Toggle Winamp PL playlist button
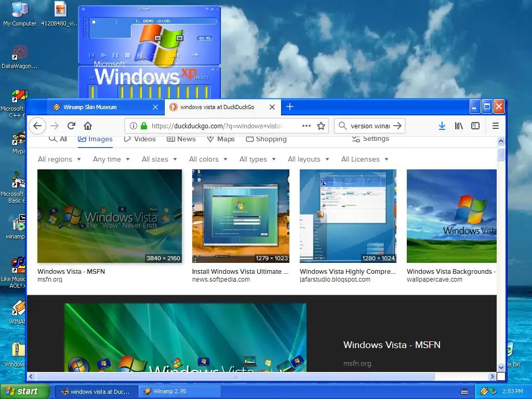532x399 pixels. tap(208, 38)
